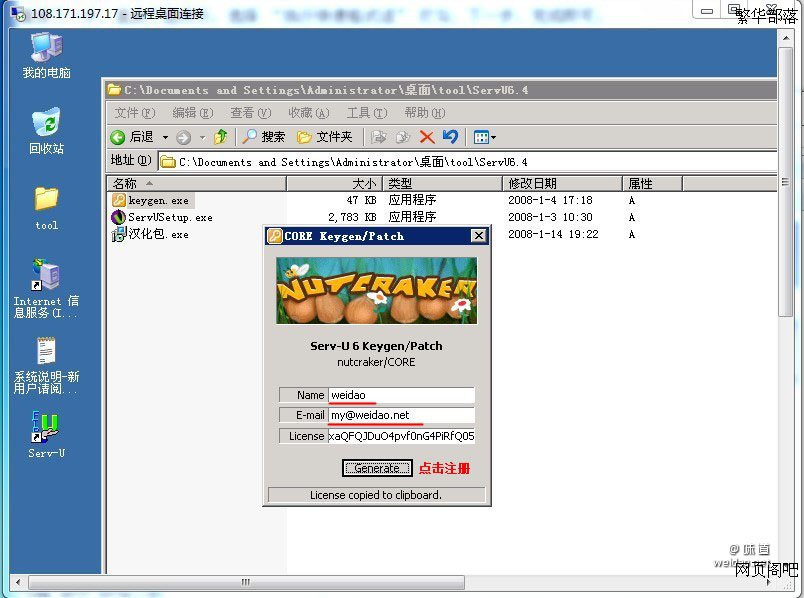Open the 回收站 recycle bin icon
The width and height of the screenshot is (804, 598).
tap(46, 131)
